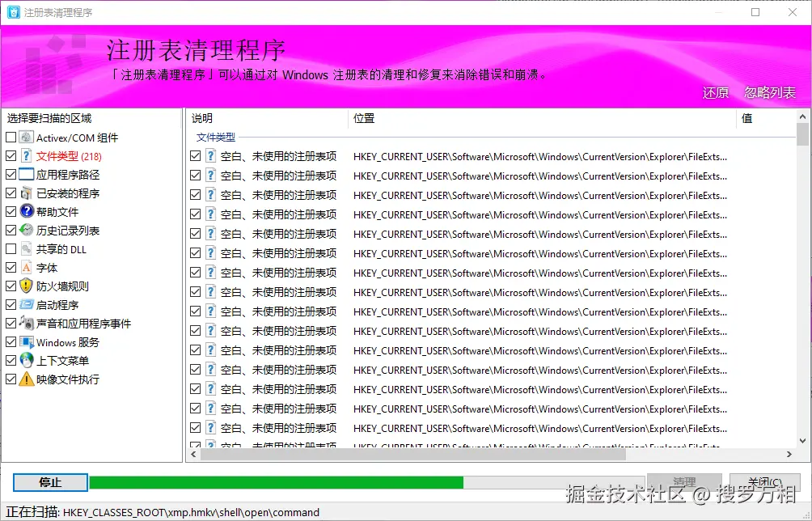Select the Windows 服务 label

click(67, 342)
